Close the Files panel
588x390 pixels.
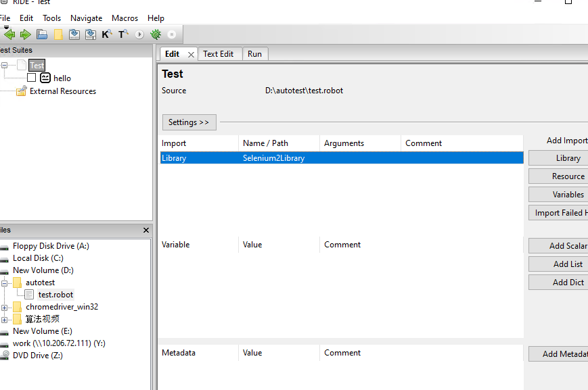tap(146, 230)
